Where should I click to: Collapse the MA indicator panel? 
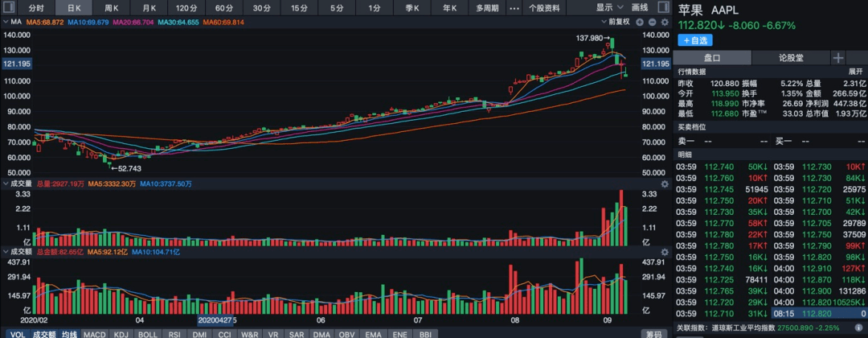[6, 22]
